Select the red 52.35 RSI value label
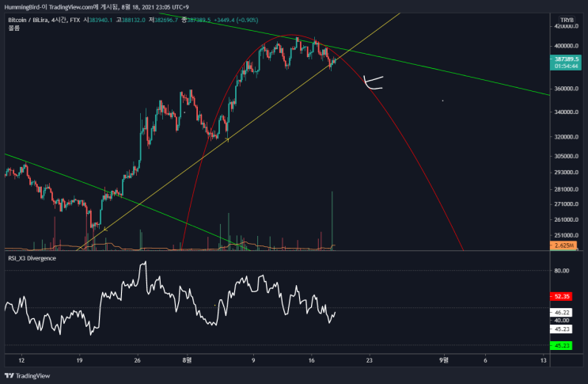This screenshot has width=588, height=384. point(561,297)
